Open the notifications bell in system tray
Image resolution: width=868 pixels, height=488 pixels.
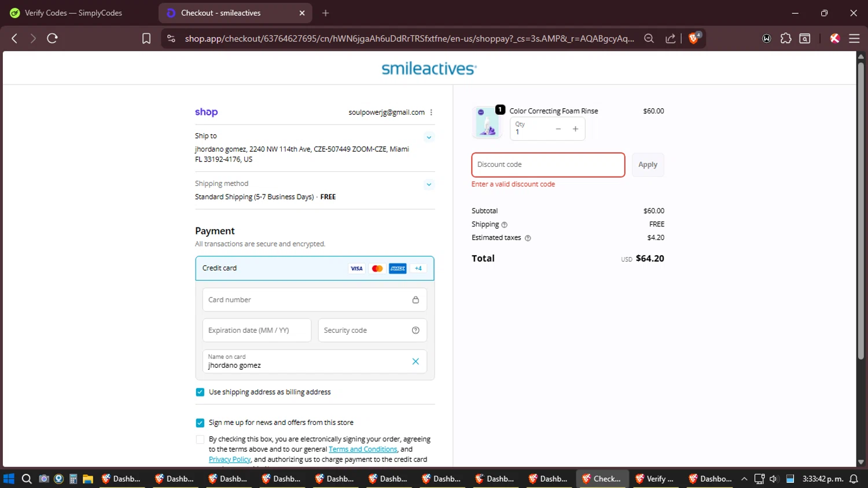point(854,479)
